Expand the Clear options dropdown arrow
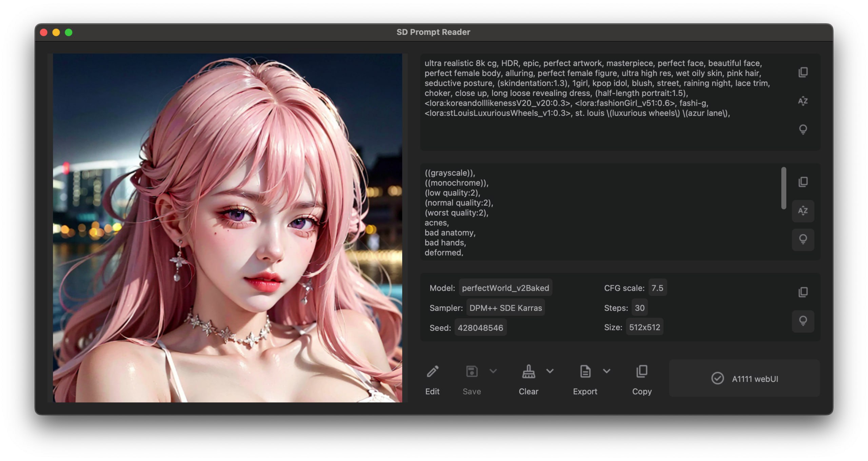Image resolution: width=868 pixels, height=461 pixels. pos(550,371)
